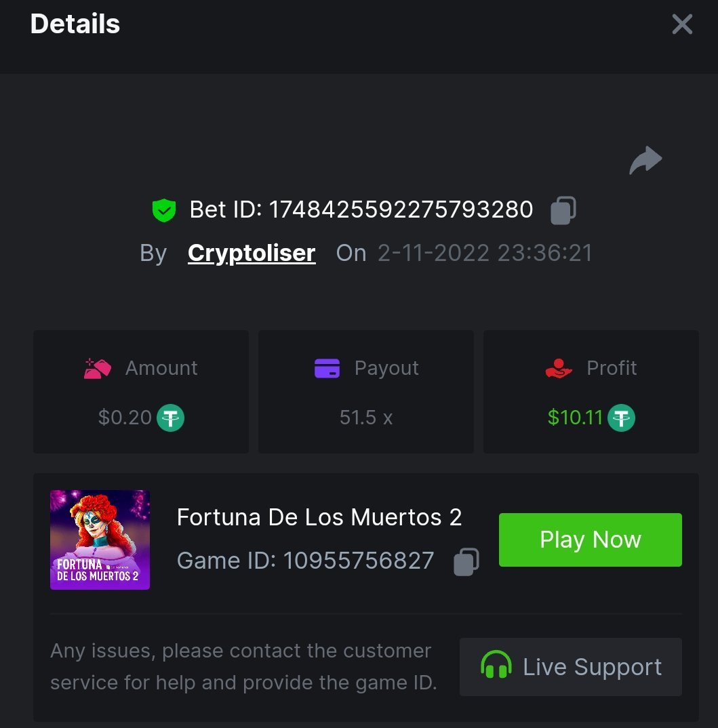
Task: Copy the Game ID number
Action: pyautogui.click(x=466, y=561)
